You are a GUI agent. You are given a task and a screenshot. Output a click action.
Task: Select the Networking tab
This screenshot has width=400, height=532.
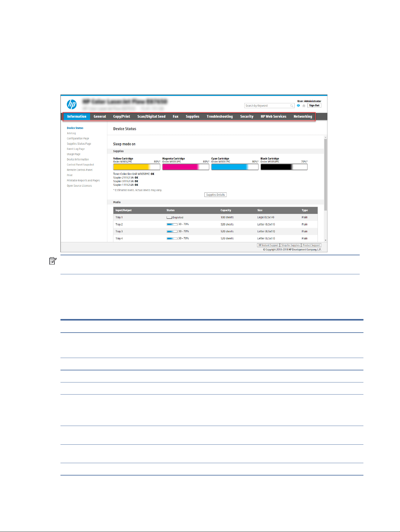303,117
